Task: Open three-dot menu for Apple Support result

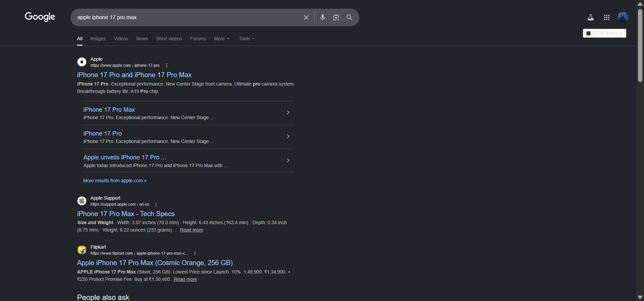Action: click(156, 204)
